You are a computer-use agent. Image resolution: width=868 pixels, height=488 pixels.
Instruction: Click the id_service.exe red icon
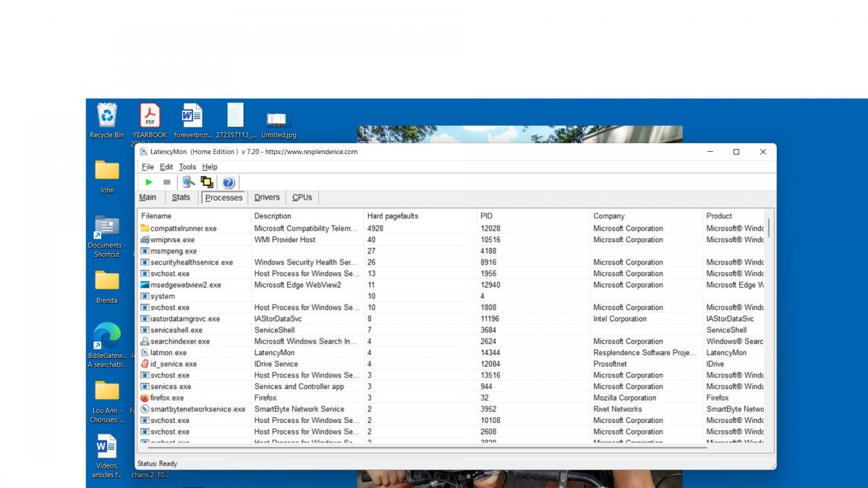[145, 364]
